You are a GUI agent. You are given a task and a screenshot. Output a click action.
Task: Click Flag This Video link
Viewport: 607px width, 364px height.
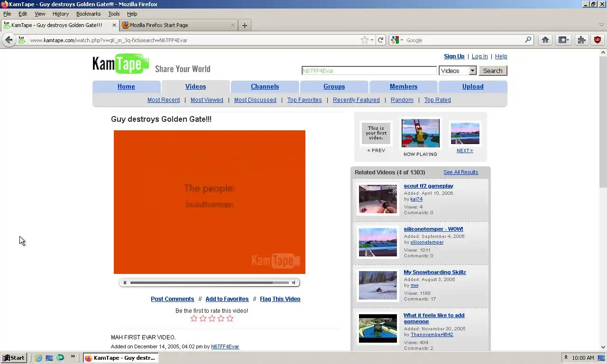[x=280, y=299]
